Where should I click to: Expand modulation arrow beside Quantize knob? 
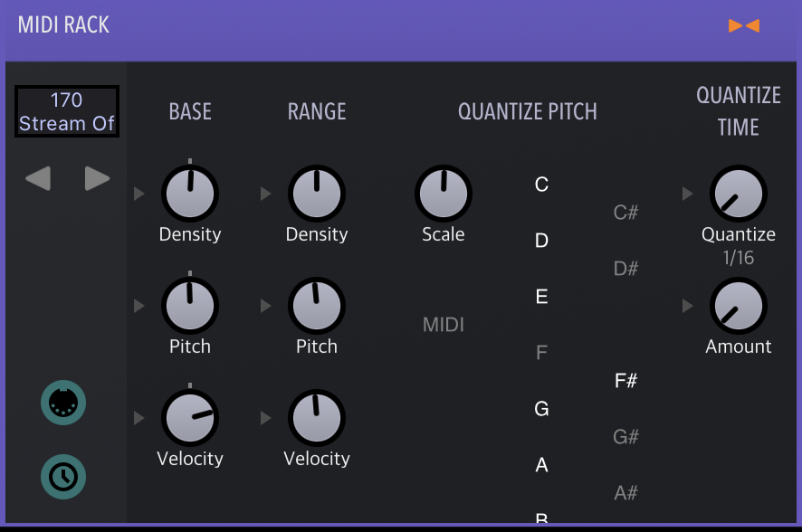click(x=688, y=194)
